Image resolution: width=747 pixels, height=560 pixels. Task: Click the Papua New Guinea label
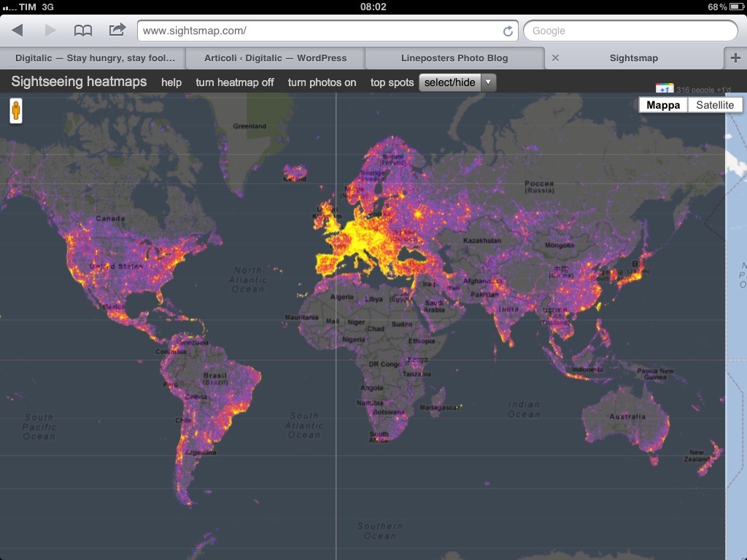[656, 374]
